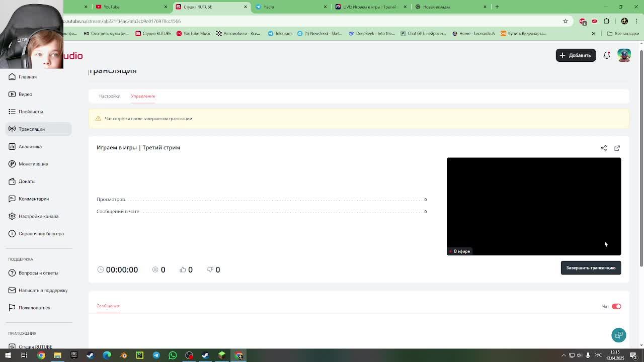This screenshot has width=644, height=362.
Task: Open Комментарии in the sidebar
Action: 39,199
